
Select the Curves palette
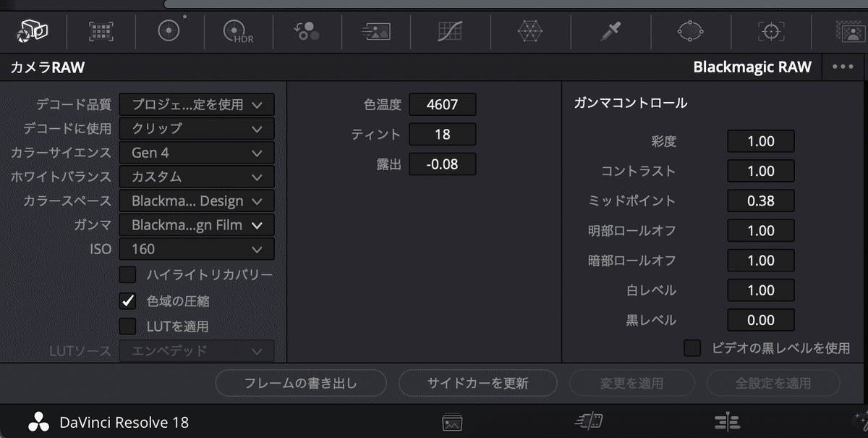451,31
